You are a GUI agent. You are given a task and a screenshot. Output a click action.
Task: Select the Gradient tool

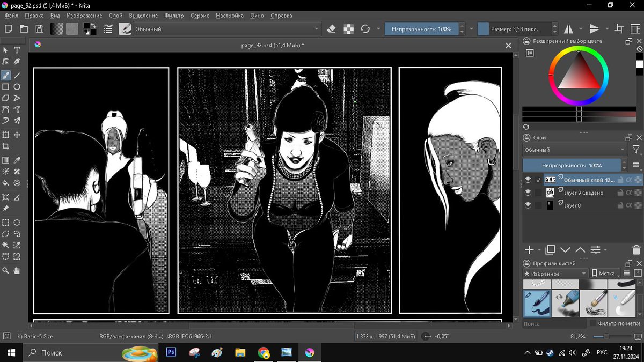tap(6, 160)
